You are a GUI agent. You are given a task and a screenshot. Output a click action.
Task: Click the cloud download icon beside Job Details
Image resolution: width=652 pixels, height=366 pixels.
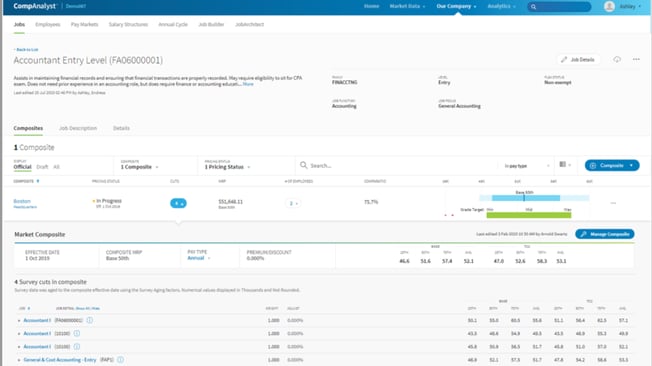click(x=617, y=59)
